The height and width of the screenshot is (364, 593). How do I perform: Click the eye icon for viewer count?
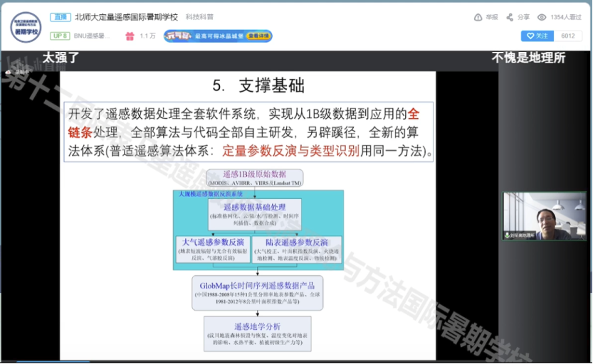542,17
